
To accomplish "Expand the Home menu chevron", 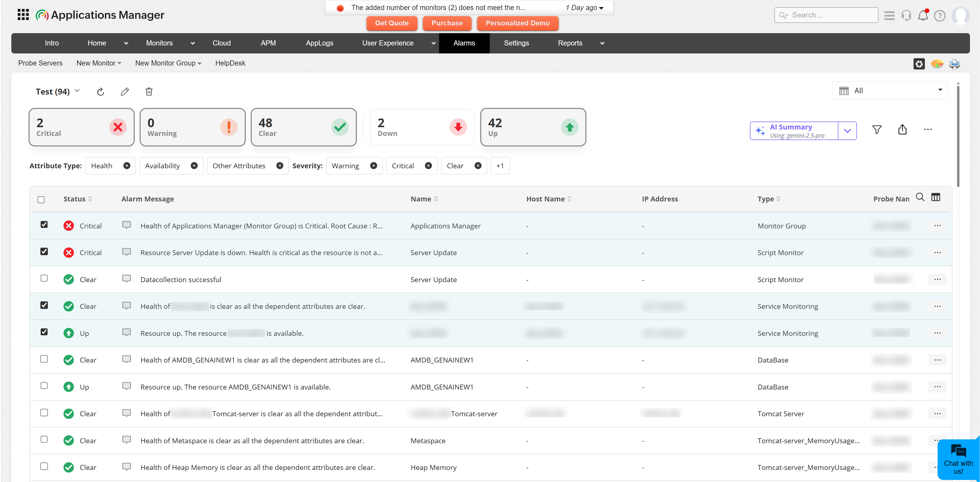I will (x=126, y=43).
